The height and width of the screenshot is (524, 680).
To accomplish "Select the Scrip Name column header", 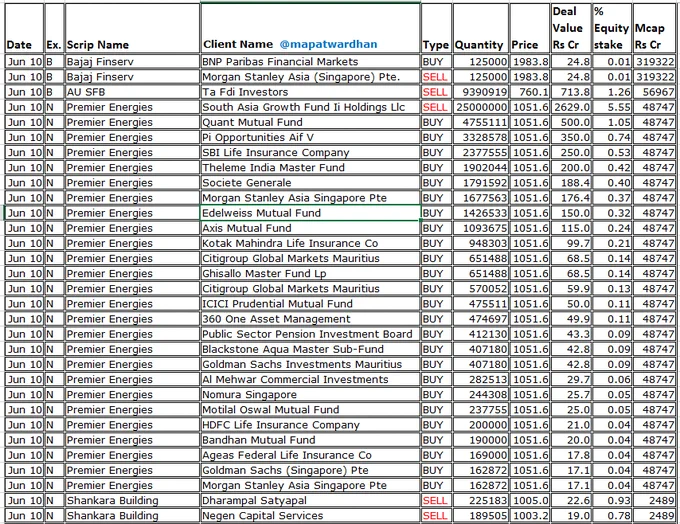I will click(133, 28).
